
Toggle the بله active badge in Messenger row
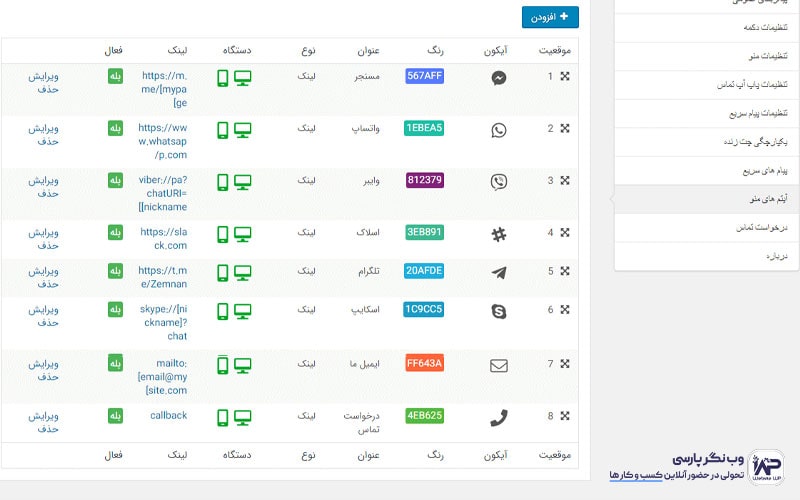tap(115, 76)
